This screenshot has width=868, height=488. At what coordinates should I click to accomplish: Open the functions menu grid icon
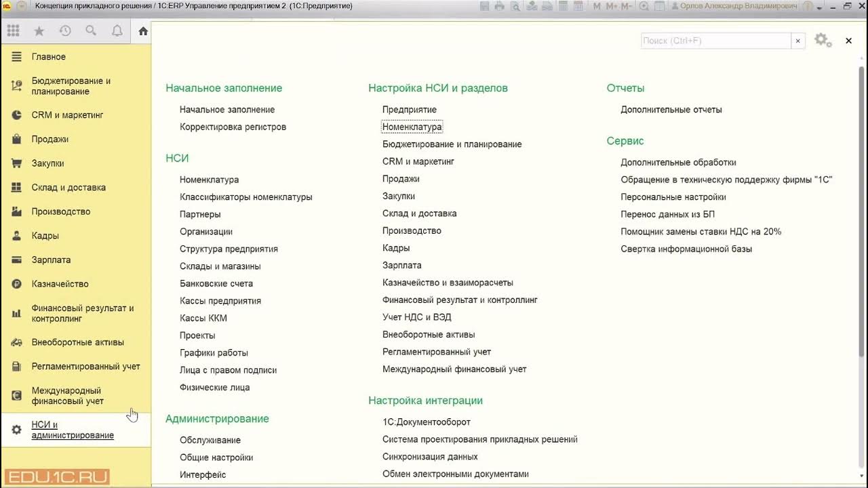(x=13, y=30)
